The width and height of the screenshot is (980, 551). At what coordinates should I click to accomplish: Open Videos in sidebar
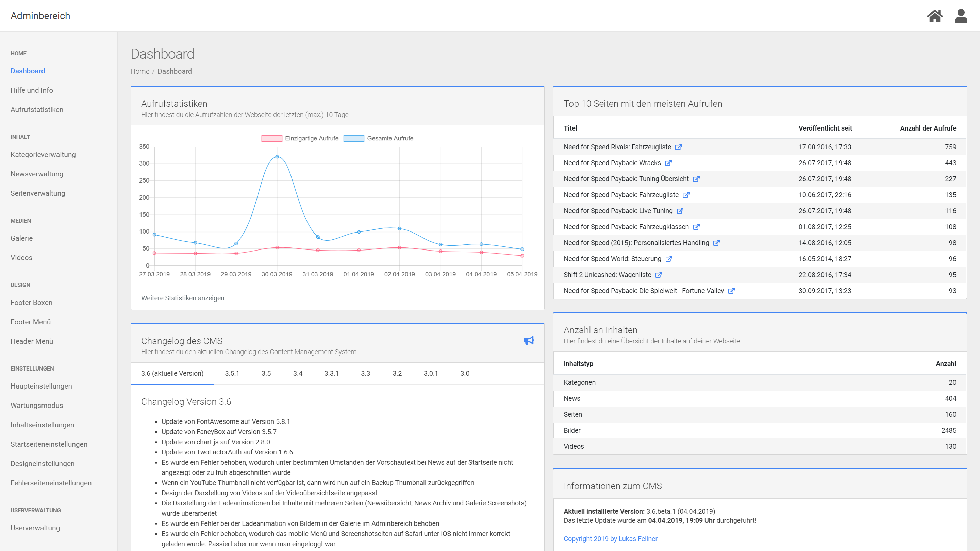[x=21, y=258]
